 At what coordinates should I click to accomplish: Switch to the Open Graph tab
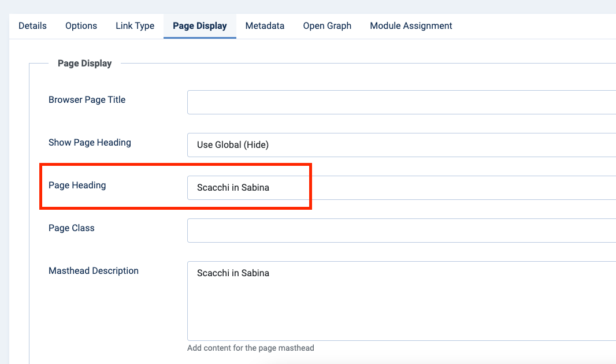click(327, 26)
